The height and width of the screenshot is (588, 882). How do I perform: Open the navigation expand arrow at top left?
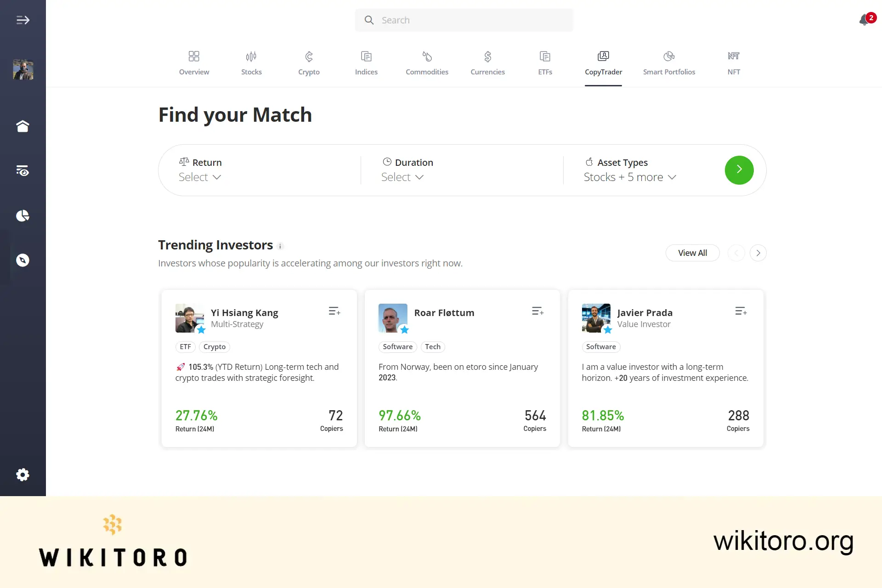[23, 20]
